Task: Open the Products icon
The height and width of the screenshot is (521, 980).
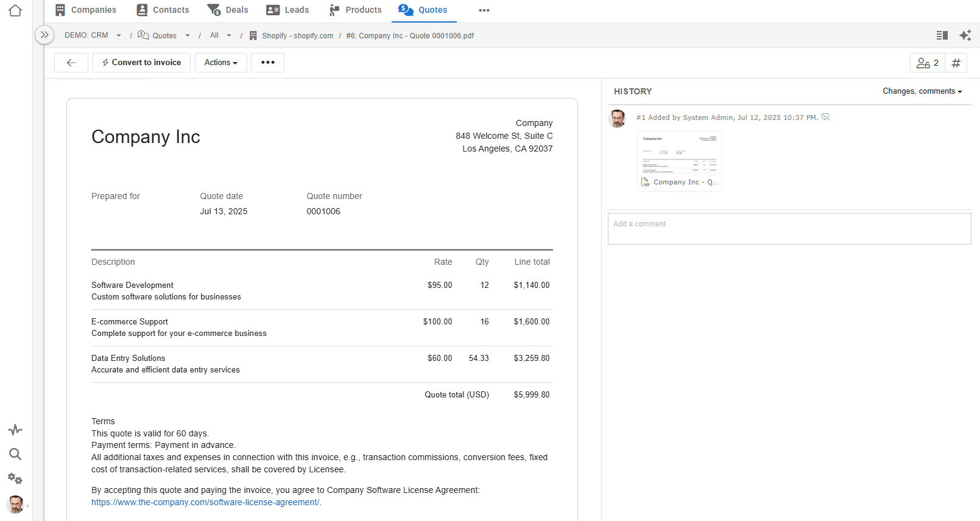Action: (334, 10)
